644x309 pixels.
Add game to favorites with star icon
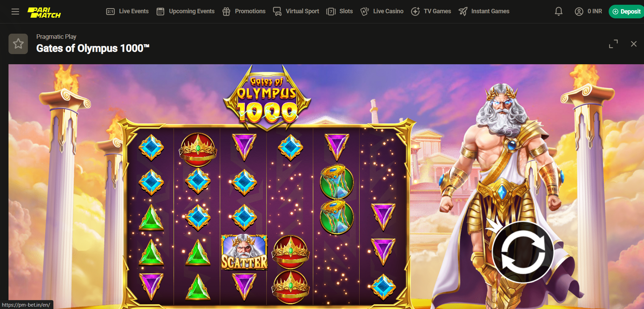click(x=18, y=44)
